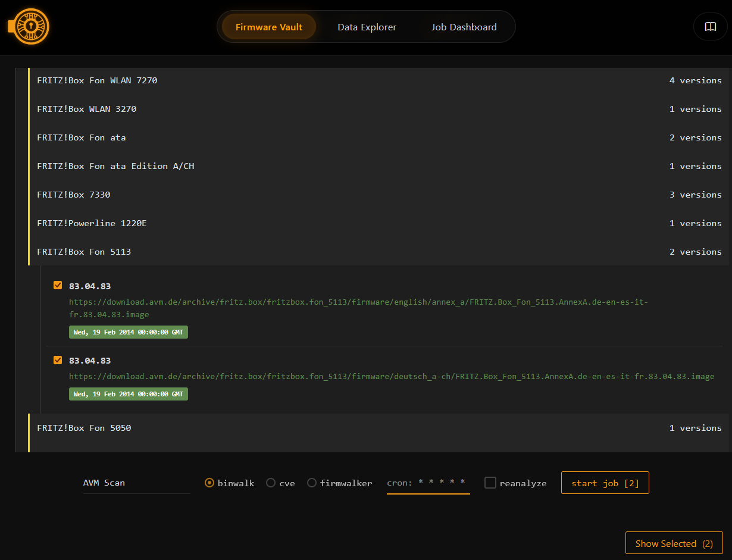
Task: Click the date badge under the deutsch_a-ch link
Action: pos(129,394)
